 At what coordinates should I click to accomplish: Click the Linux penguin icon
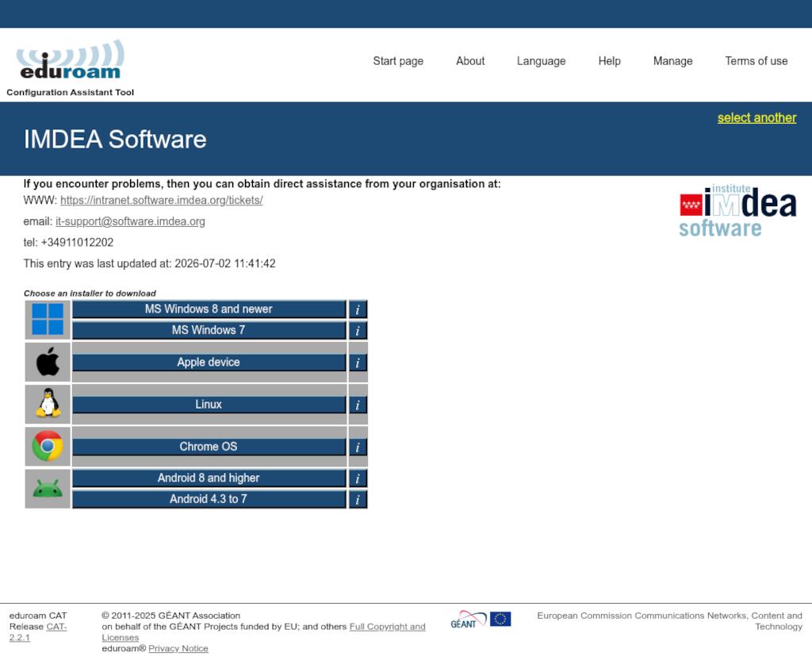48,403
